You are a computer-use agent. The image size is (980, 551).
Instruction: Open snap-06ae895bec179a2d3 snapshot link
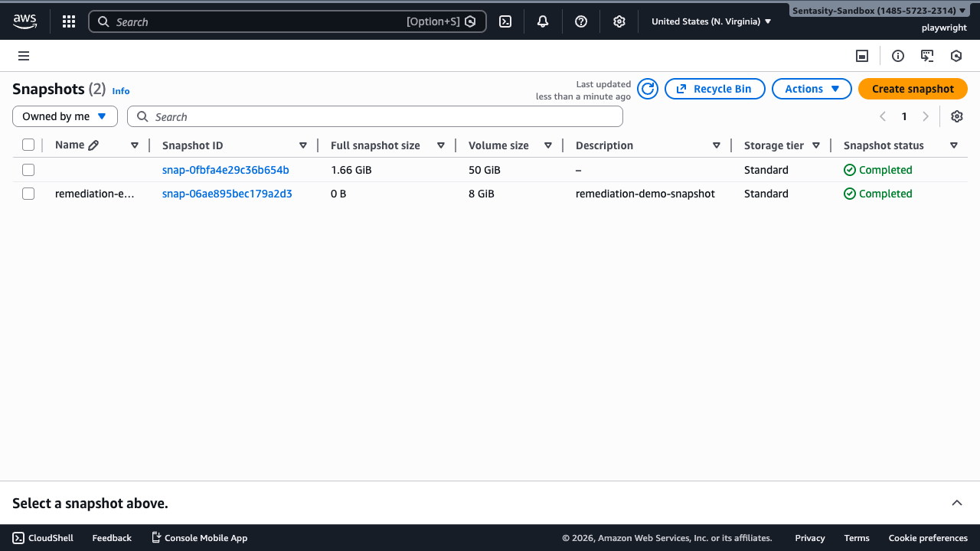point(227,194)
